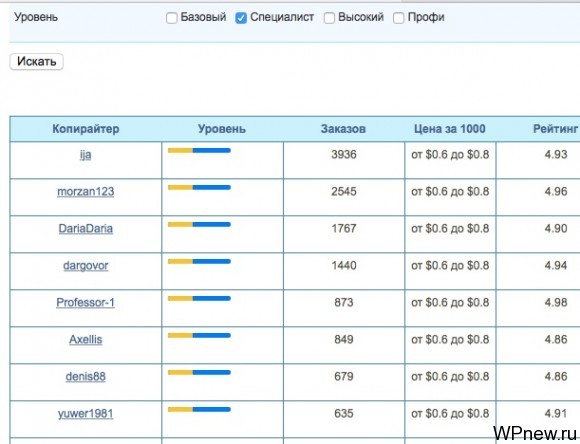
Task: Visit DariaDaria copywriter page
Action: pyautogui.click(x=85, y=229)
